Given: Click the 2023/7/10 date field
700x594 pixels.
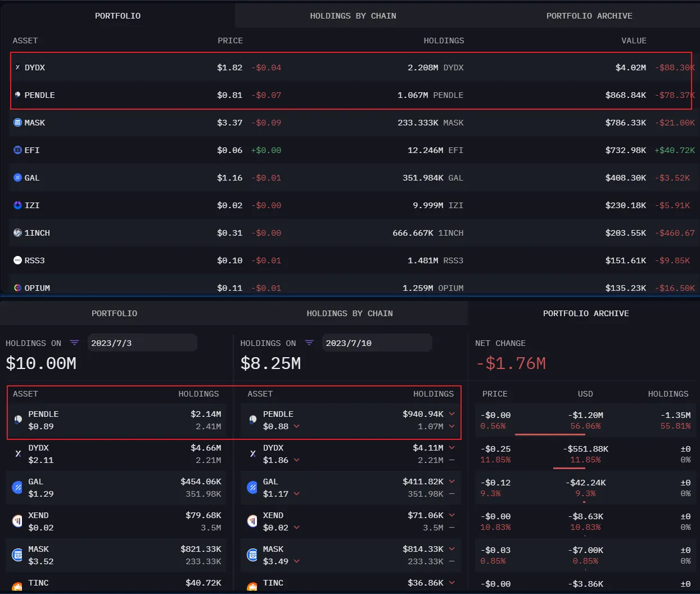Looking at the screenshot, I should 377,343.
